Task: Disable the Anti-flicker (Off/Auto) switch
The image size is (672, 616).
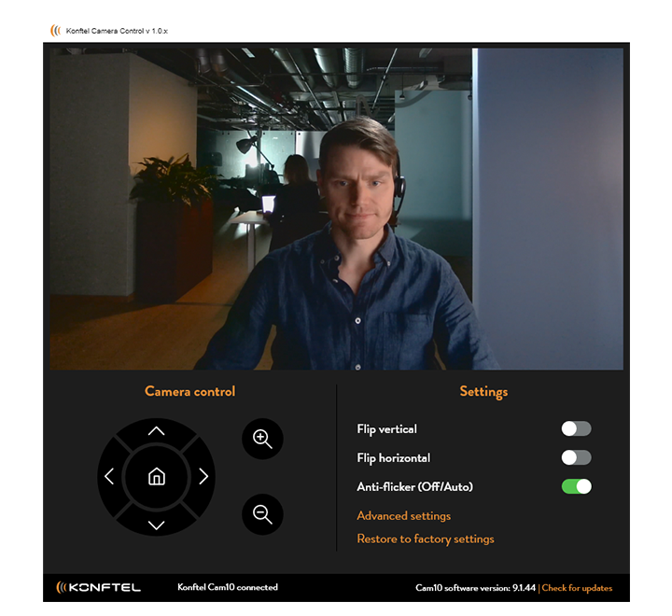Action: (x=576, y=486)
